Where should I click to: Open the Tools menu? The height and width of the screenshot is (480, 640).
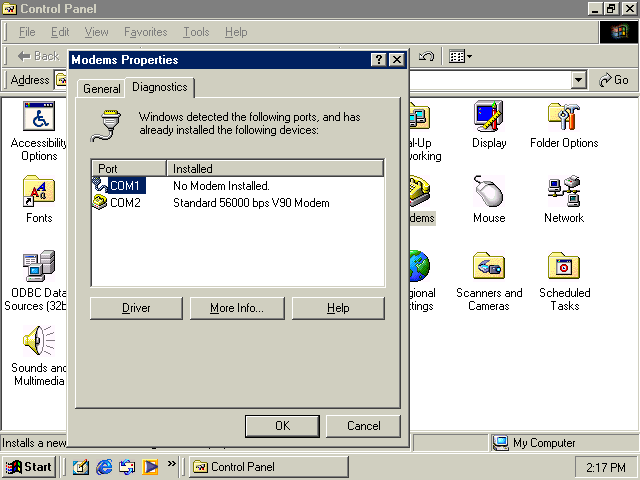196,32
